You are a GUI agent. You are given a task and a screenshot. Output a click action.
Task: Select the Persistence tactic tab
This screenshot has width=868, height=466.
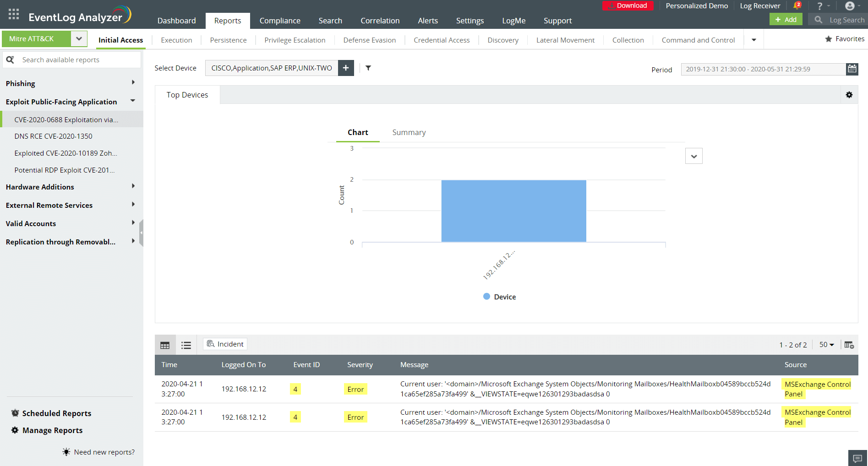(x=228, y=40)
